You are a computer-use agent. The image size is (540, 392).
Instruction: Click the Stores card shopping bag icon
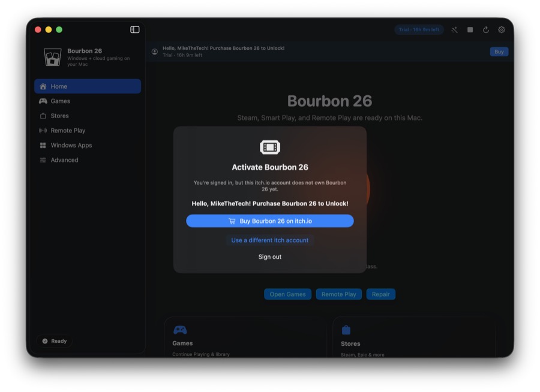coord(346,330)
